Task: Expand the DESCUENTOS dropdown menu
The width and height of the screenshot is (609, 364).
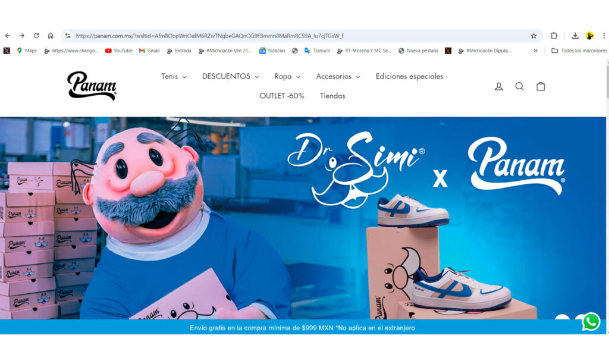Action: 230,77
